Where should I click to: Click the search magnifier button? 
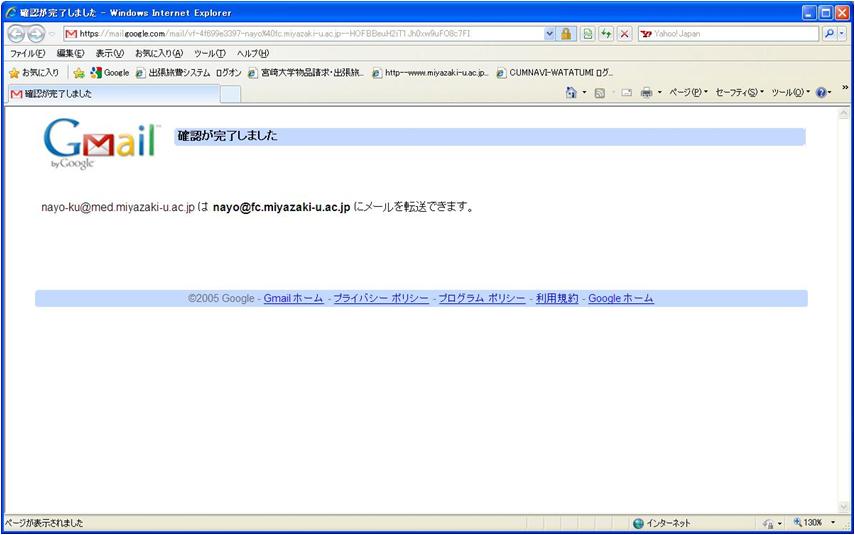[829, 33]
